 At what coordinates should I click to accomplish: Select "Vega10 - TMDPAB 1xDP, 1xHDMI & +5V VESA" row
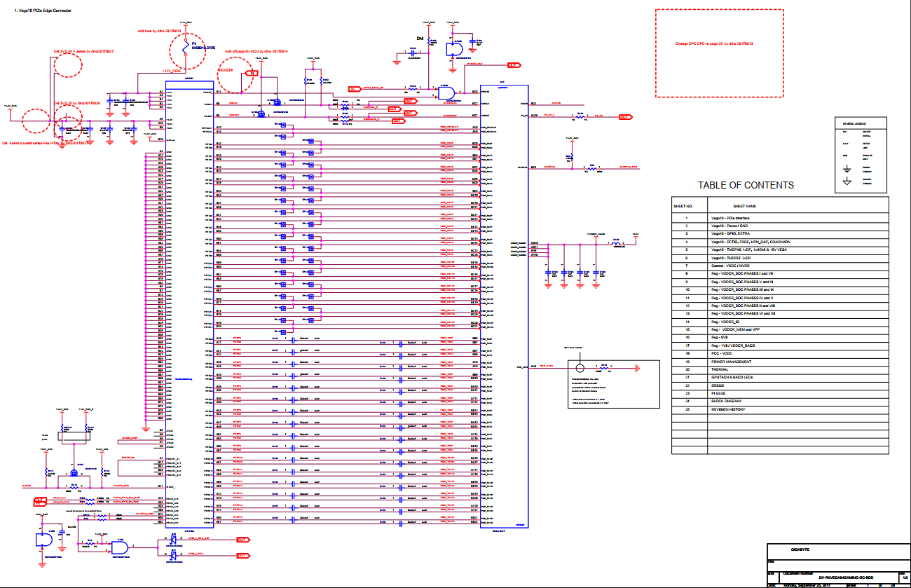coord(780,249)
